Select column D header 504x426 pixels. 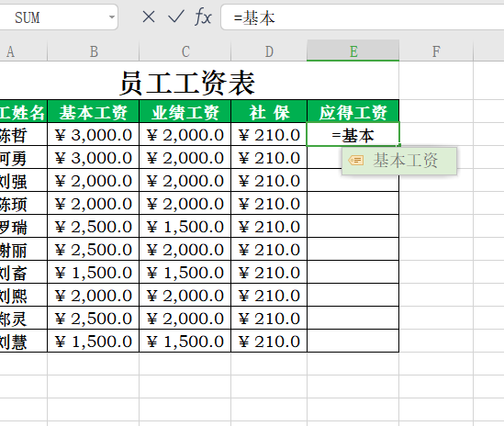pyautogui.click(x=269, y=51)
